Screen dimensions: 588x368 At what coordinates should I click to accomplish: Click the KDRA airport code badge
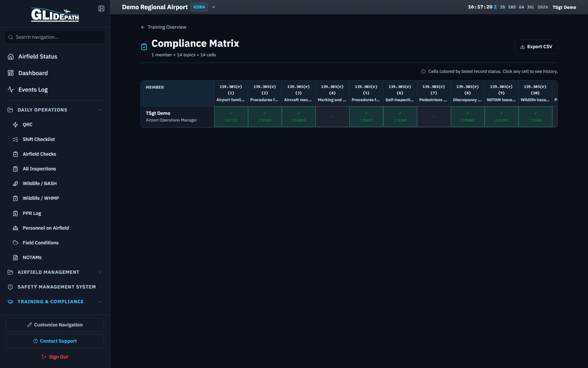[199, 7]
